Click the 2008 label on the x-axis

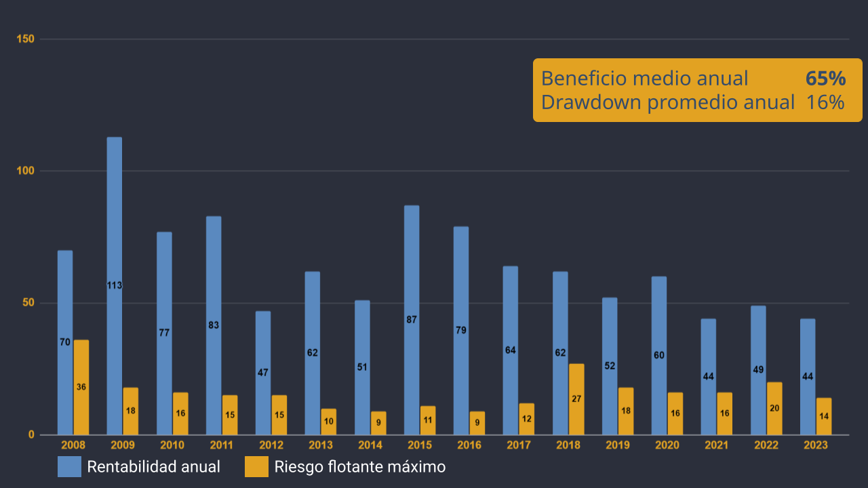(73, 445)
